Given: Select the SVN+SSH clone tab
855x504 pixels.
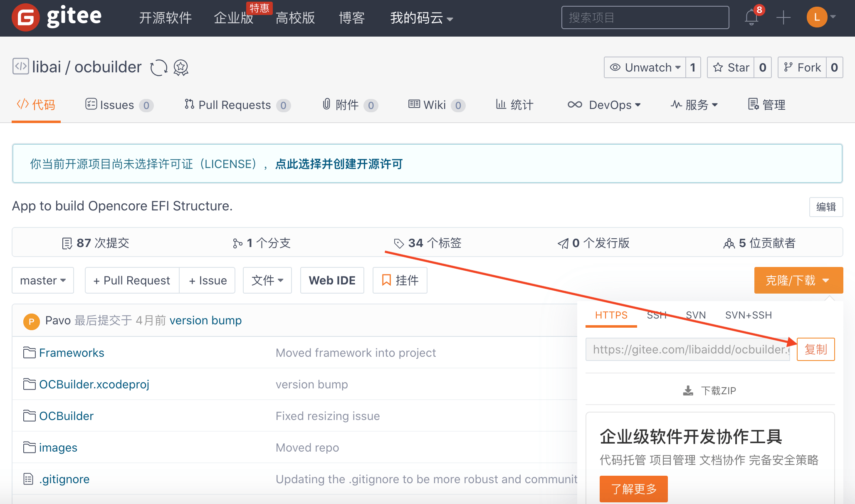Looking at the screenshot, I should 749,315.
